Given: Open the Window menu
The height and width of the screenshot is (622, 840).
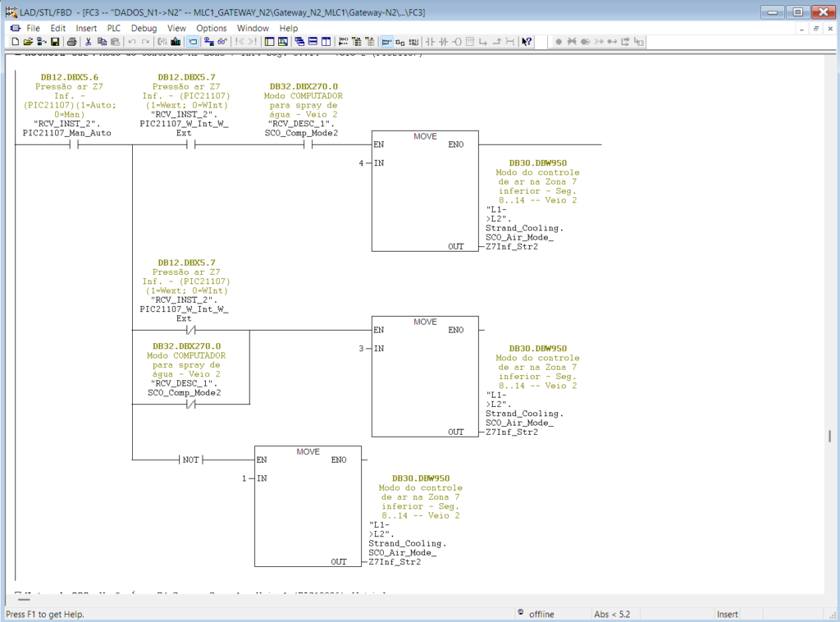Looking at the screenshot, I should click(x=253, y=29).
